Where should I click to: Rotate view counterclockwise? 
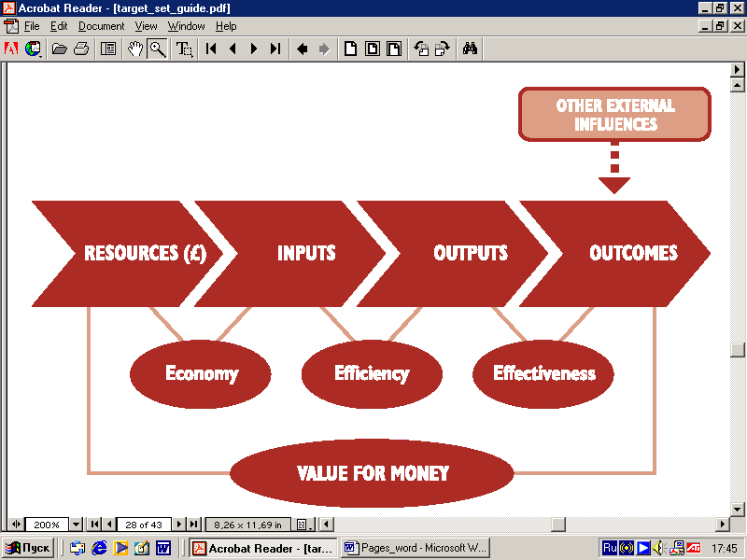click(x=421, y=49)
